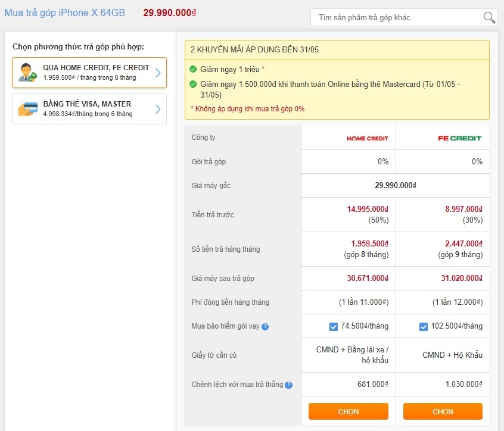
Task: Click green checkmark beside Giảm ngay 1 triệu
Action: [x=193, y=69]
